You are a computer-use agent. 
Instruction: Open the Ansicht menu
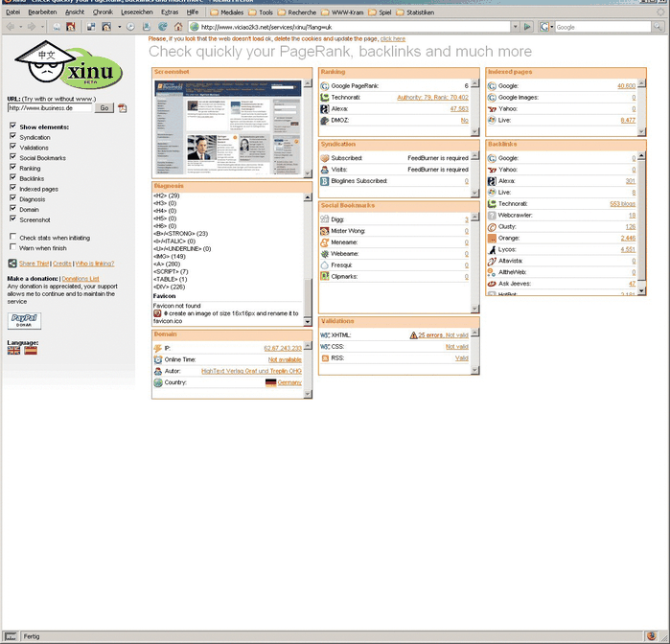pos(75,12)
